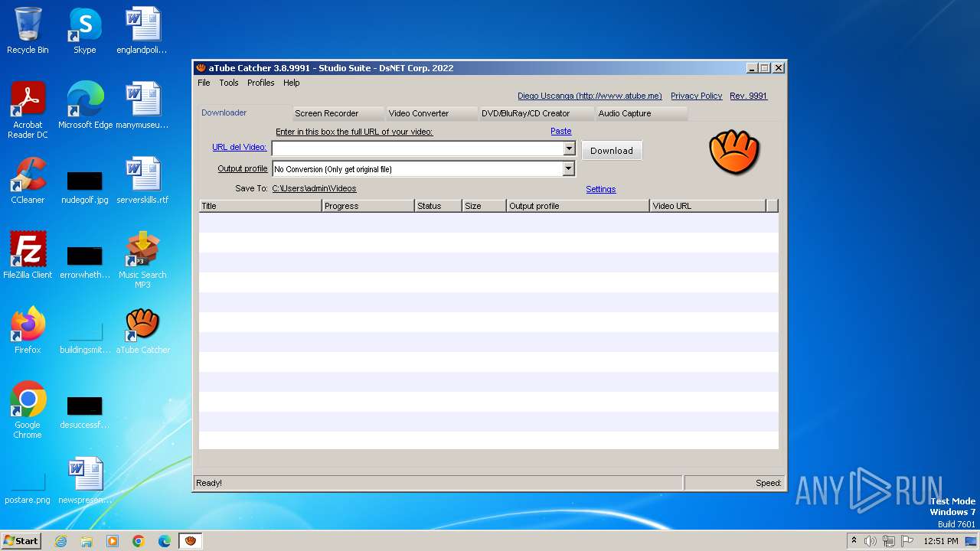Click the Rev. 9991 link
Viewport: 980px width, 551px height.
[x=748, y=96]
